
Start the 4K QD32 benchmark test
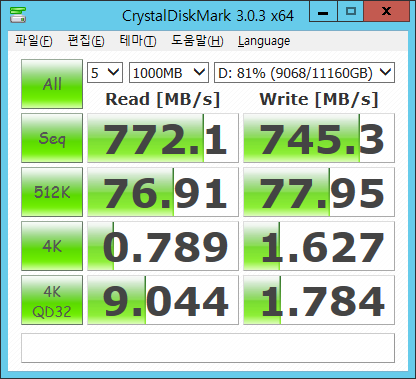click(x=52, y=300)
